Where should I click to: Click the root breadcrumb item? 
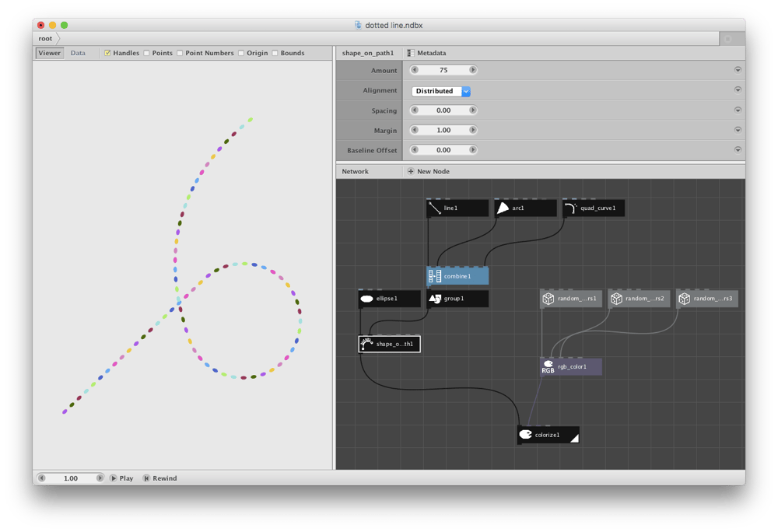click(45, 39)
